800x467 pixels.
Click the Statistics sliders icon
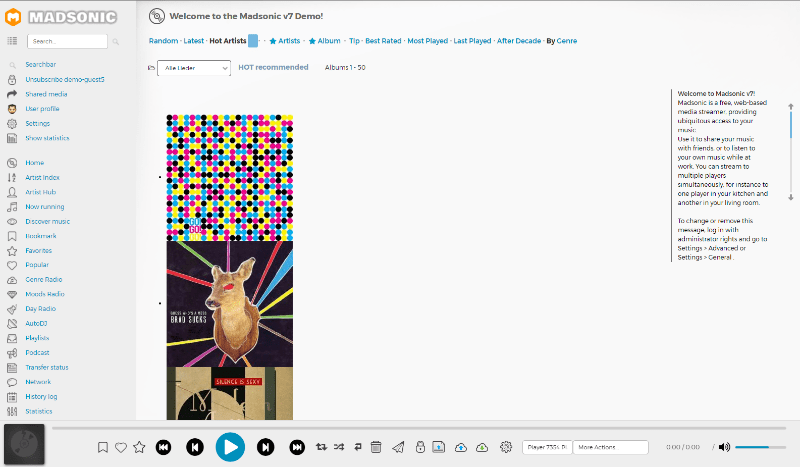12,411
